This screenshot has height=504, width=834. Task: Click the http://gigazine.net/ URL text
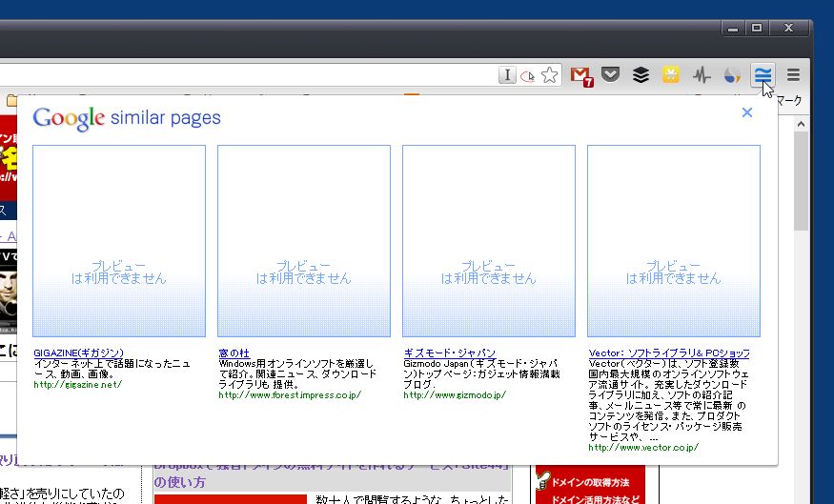coord(77,384)
